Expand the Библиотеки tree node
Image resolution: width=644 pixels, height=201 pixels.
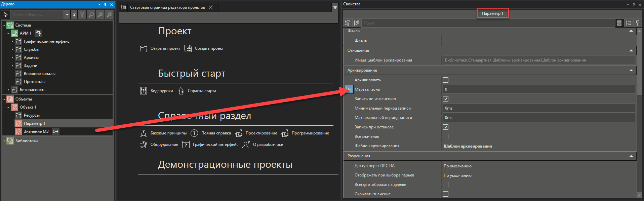click(4, 141)
